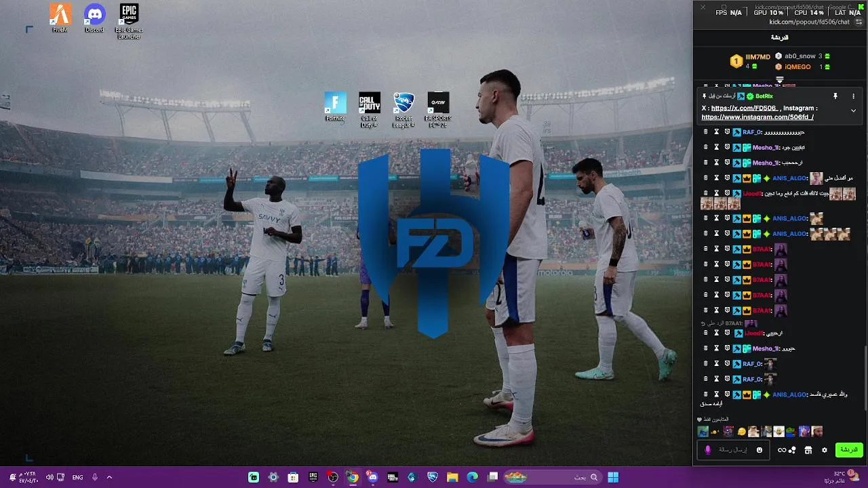Open Rocket League from the taskbar
The image size is (868, 488).
tap(433, 477)
